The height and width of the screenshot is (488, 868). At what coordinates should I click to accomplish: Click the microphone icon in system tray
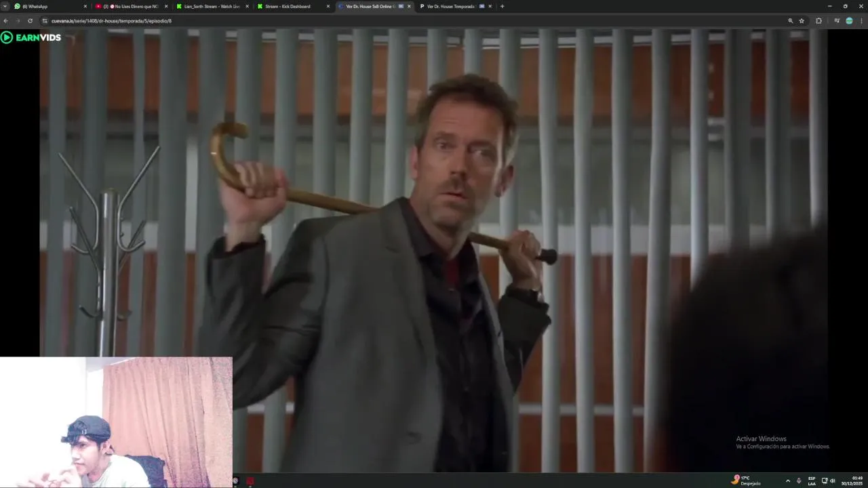tap(799, 481)
